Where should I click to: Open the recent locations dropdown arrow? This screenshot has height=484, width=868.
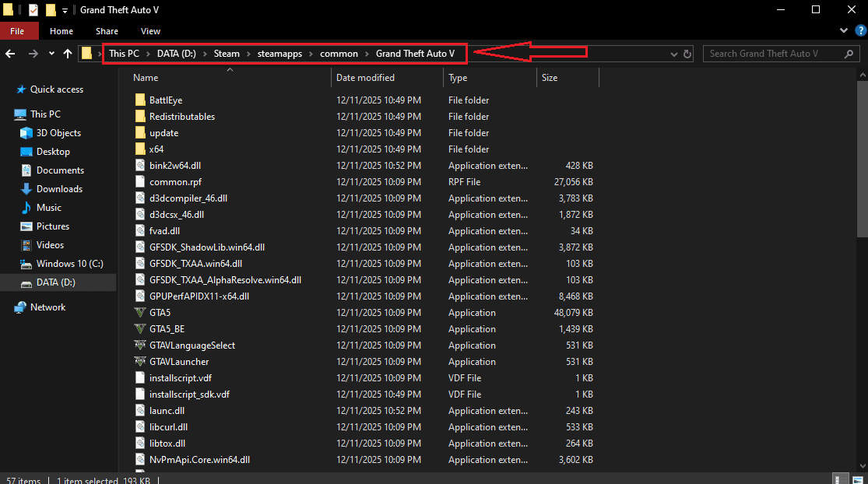tap(51, 54)
